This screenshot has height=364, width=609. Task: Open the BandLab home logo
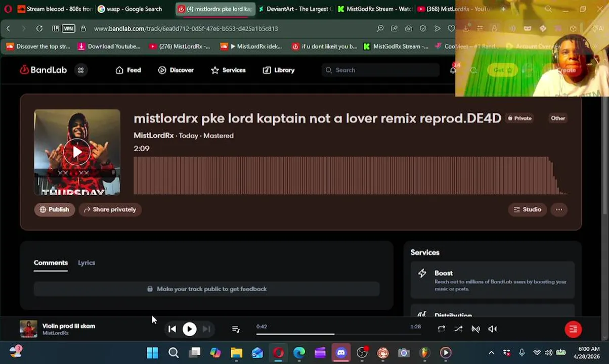(x=43, y=70)
